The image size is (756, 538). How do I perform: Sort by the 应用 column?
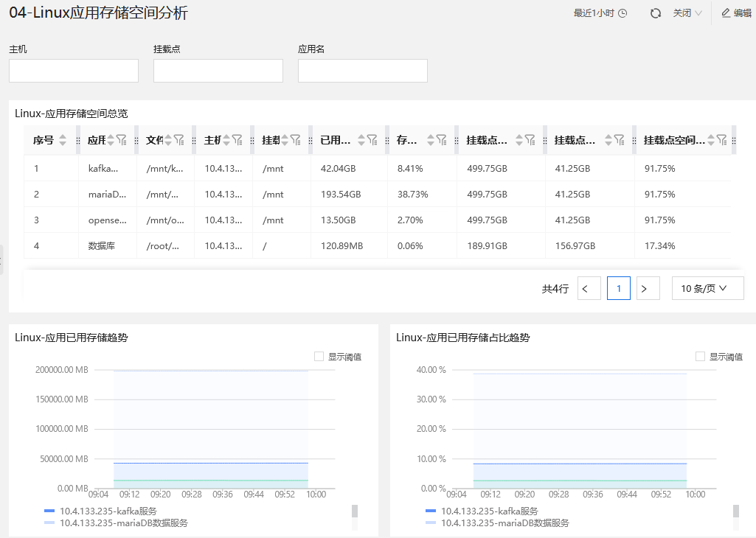pos(111,140)
